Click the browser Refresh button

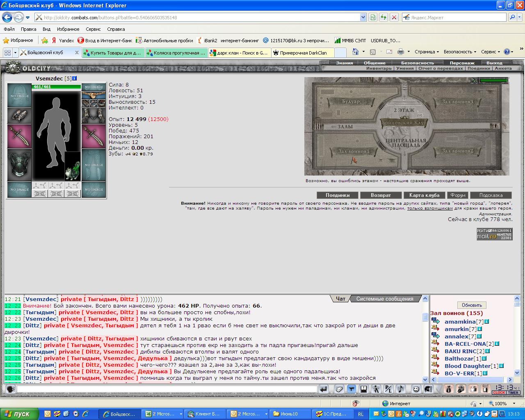pyautogui.click(x=383, y=17)
